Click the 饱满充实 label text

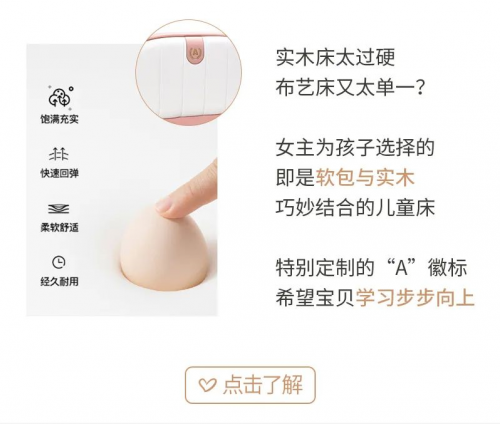(x=59, y=119)
